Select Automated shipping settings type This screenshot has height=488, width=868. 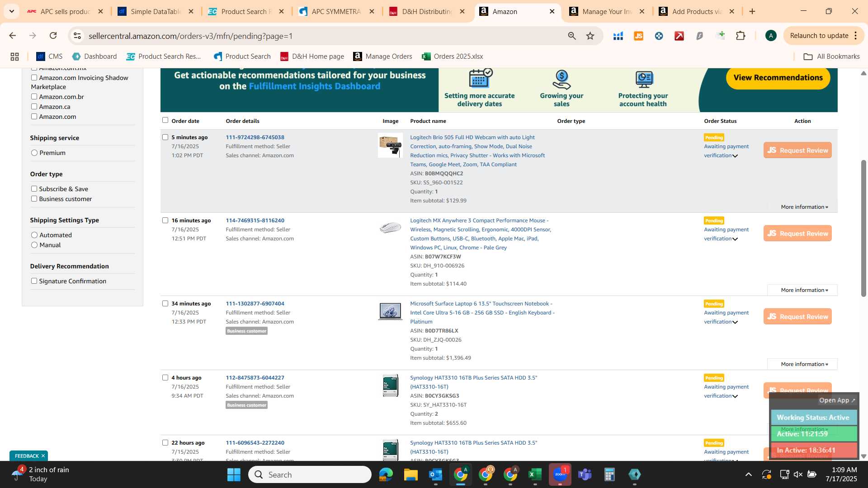pos(34,235)
